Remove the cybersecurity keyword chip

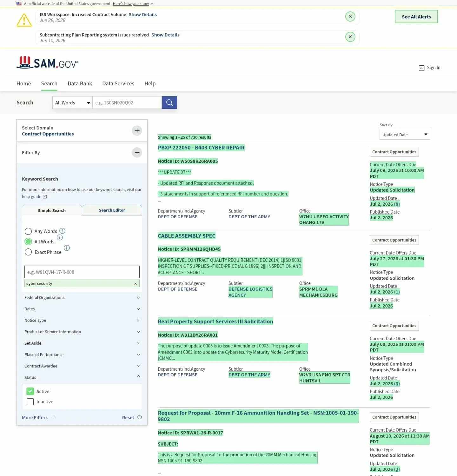pyautogui.click(x=136, y=284)
